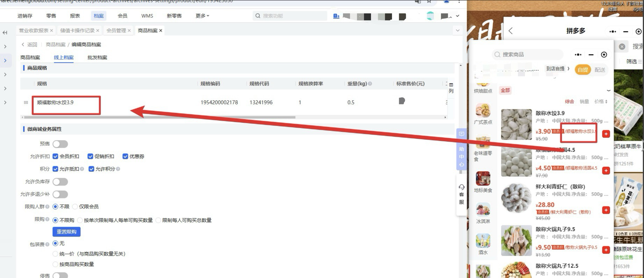Switch to the 储值卡操作记录 tab
644x278 pixels.
coord(77,30)
